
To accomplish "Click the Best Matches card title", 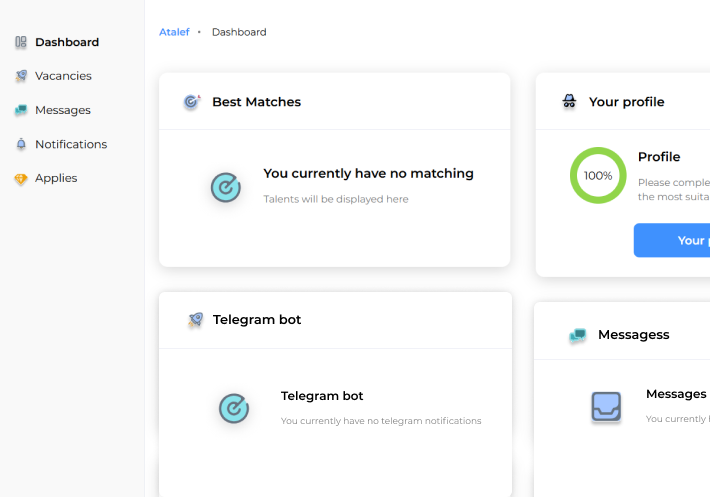I will [x=257, y=102].
